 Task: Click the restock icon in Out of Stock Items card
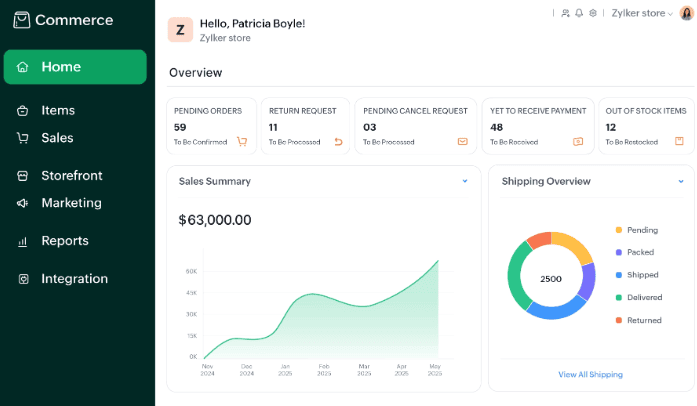pyautogui.click(x=679, y=142)
